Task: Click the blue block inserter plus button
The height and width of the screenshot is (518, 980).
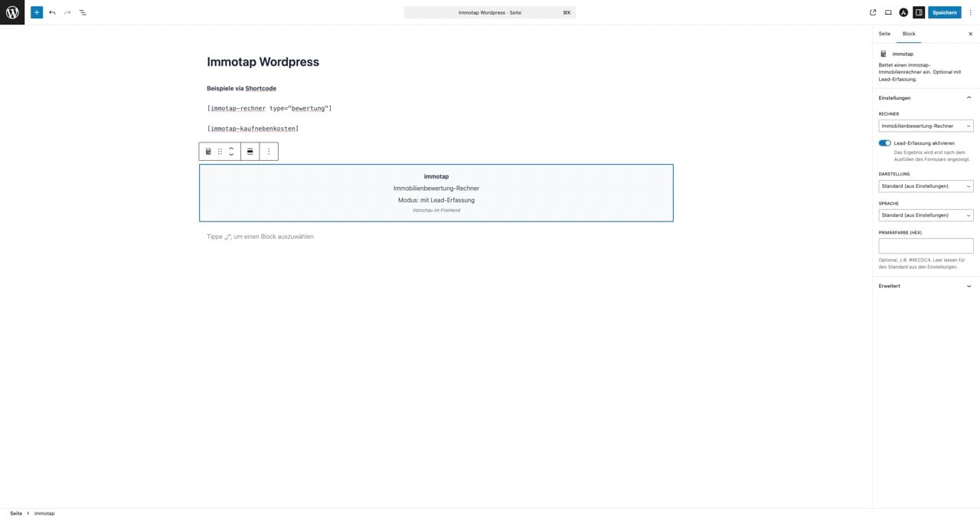Action: 37,12
